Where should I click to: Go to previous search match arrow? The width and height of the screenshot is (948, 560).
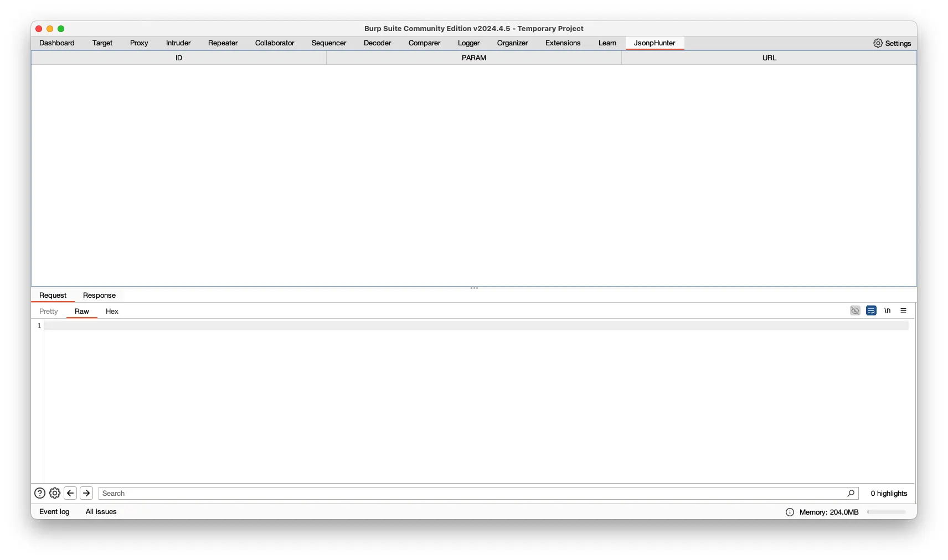coord(70,493)
